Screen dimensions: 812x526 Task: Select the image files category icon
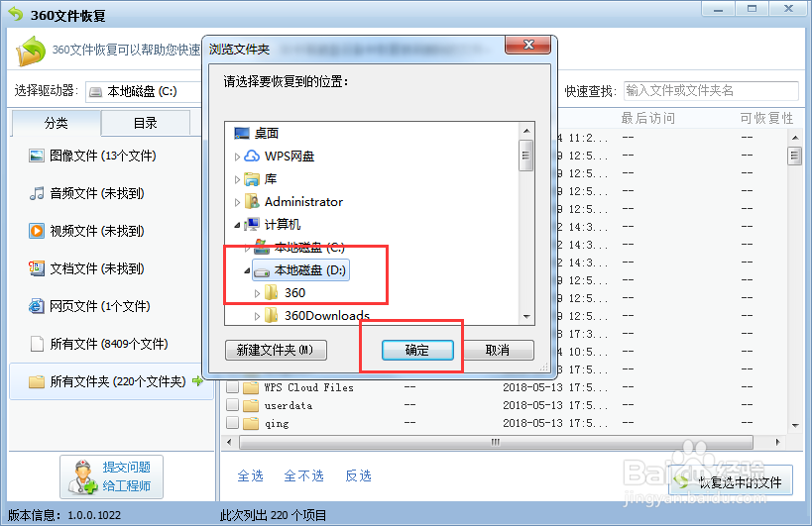point(37,156)
